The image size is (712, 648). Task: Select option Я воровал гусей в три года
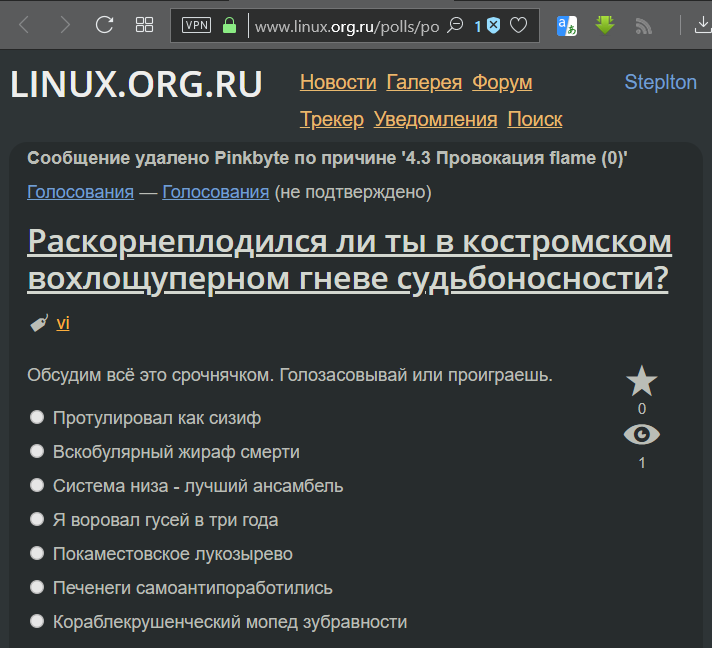click(37, 519)
